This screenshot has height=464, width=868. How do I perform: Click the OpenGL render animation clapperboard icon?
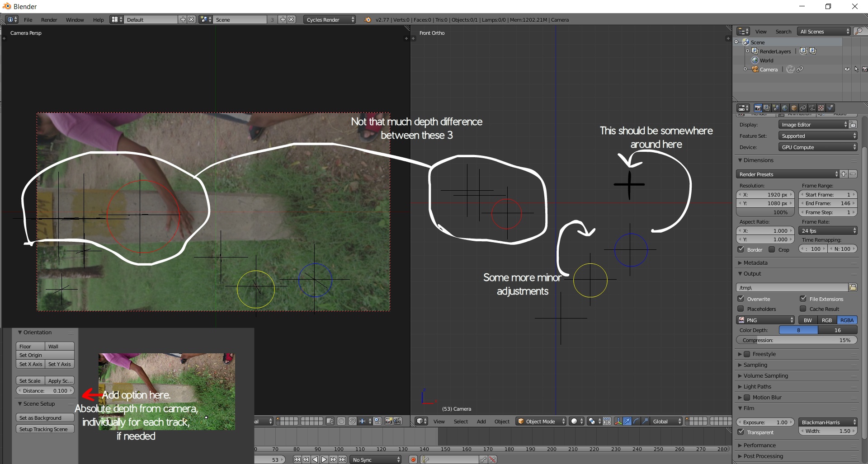(397, 421)
